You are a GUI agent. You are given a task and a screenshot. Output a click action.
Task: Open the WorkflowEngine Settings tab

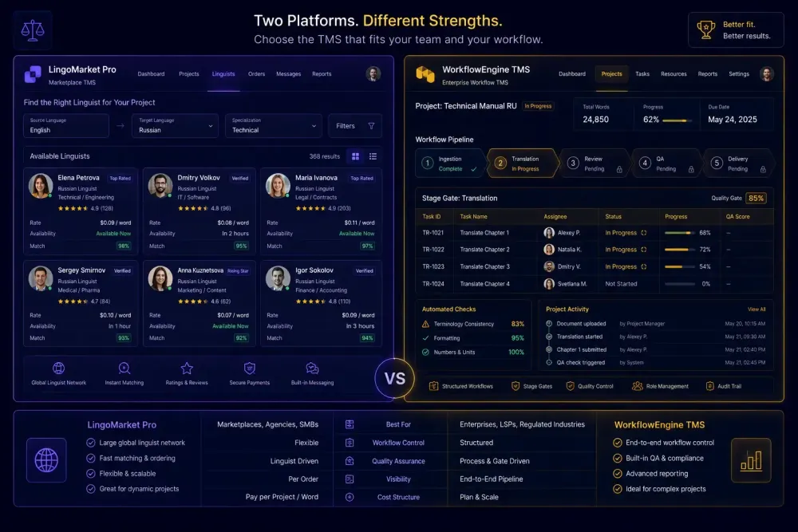click(x=739, y=73)
